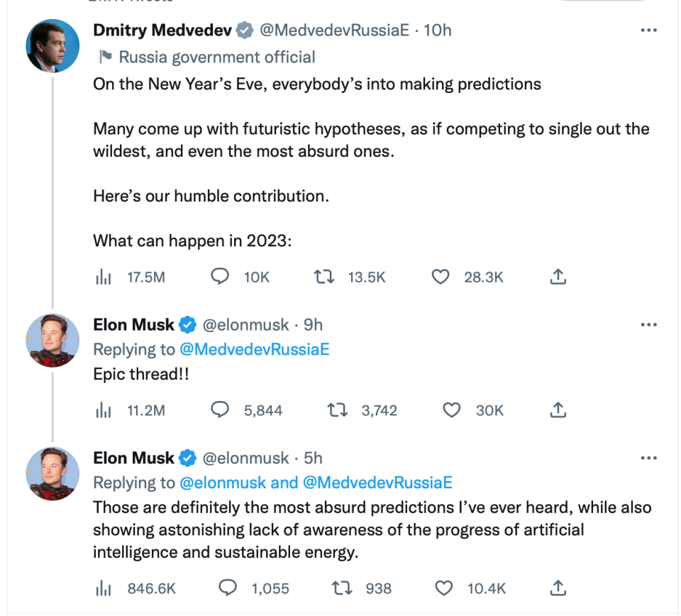View analytics on tweet with 846.6K views
Image resolution: width=681 pixels, height=616 pixels.
click(x=104, y=588)
